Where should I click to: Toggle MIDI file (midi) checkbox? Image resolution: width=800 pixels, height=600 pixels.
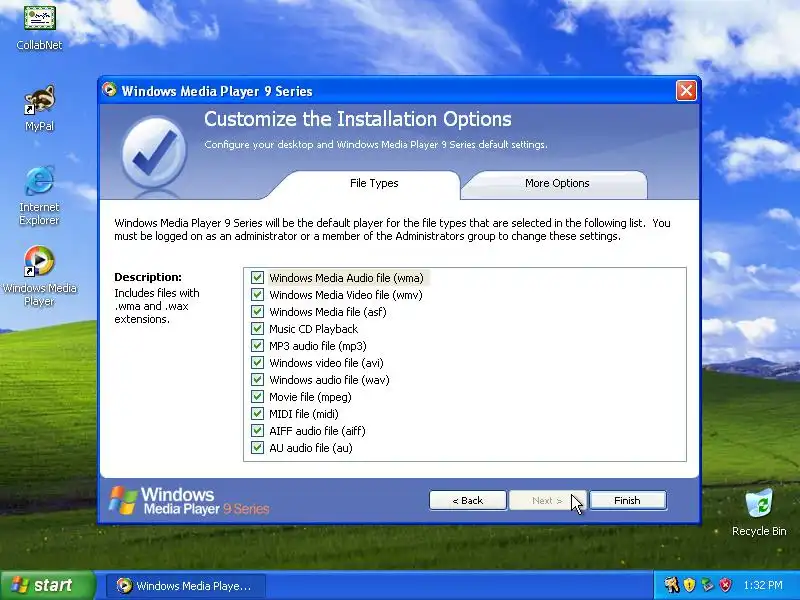257,414
